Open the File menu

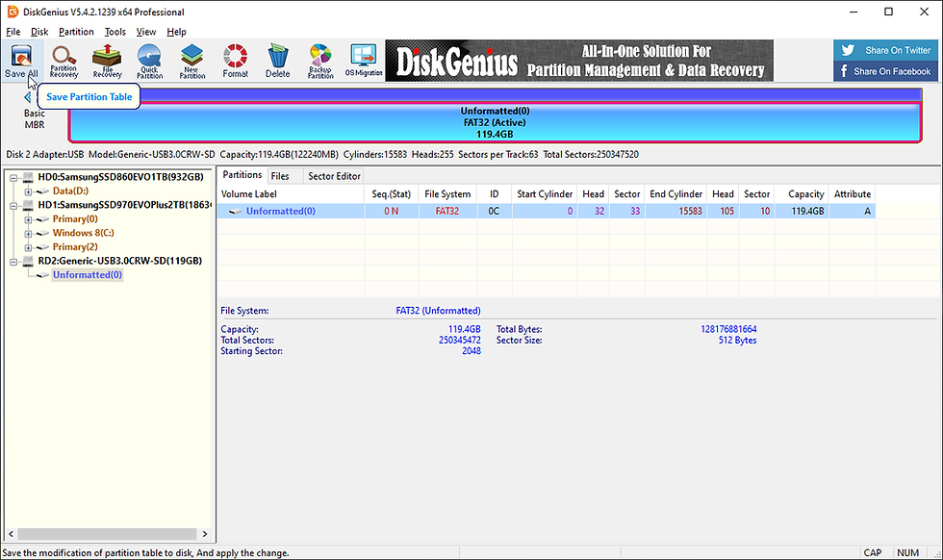click(13, 32)
